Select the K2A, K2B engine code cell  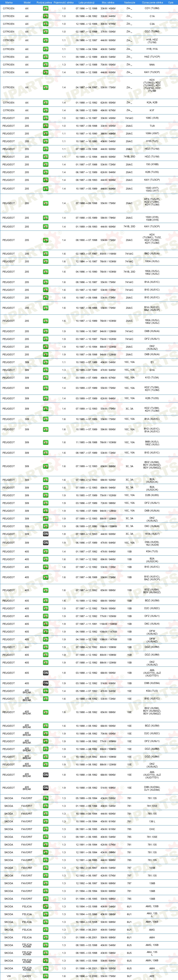click(x=152, y=103)
